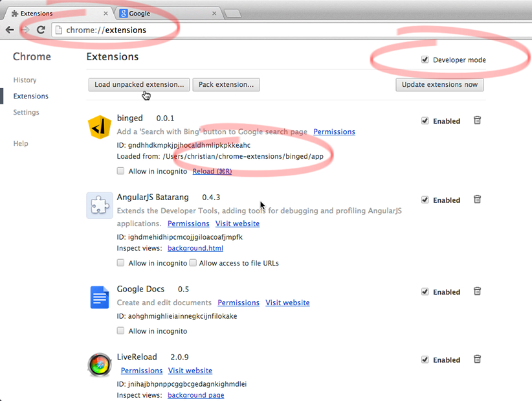Click the LiveReload extension icon
Viewport: 532px width, 401px height.
click(x=100, y=365)
